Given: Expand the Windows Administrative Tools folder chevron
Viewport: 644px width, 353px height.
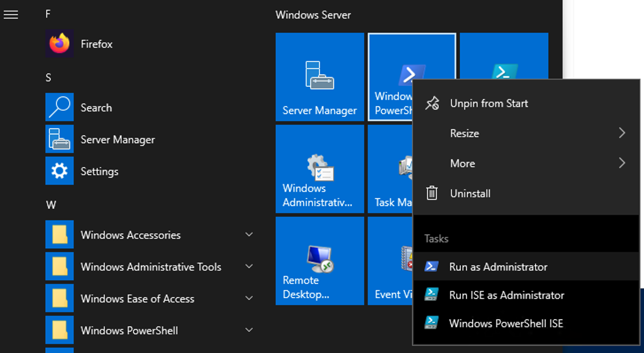Looking at the screenshot, I should pos(249,267).
